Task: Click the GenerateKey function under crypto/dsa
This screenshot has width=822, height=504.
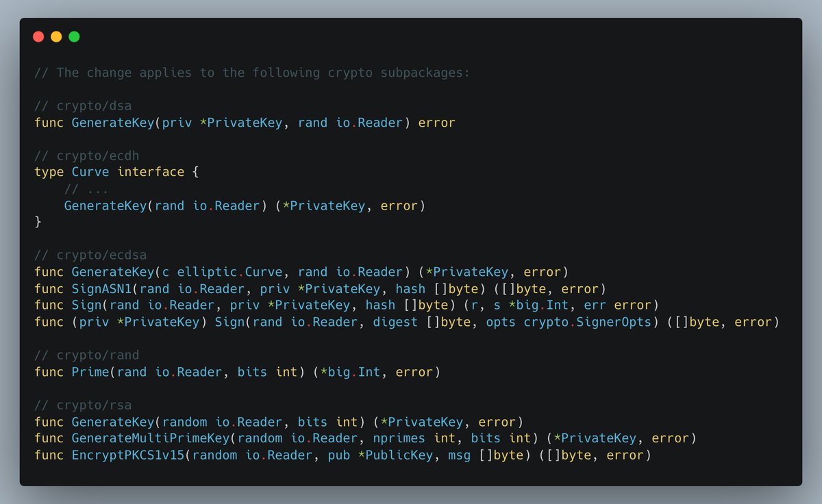Action: pyautogui.click(x=113, y=122)
